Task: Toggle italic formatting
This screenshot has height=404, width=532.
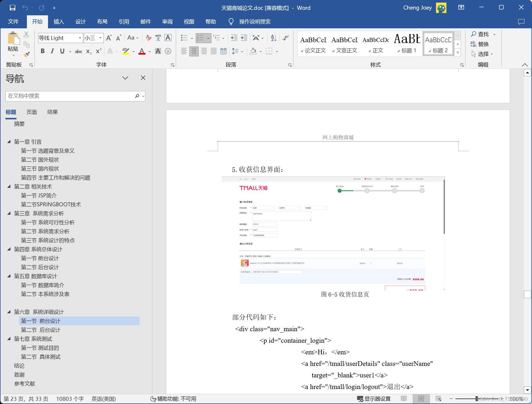Action: [x=52, y=51]
